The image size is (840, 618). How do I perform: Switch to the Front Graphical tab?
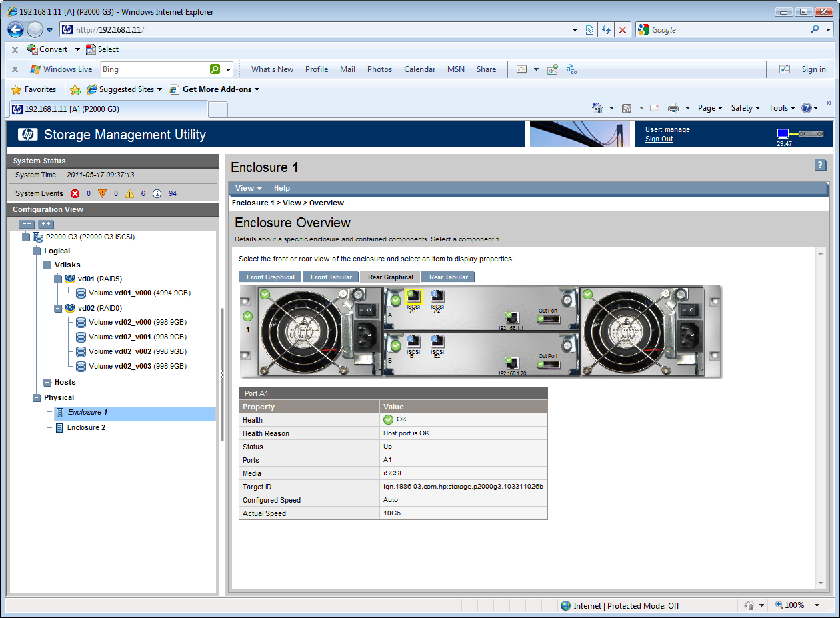tap(270, 277)
